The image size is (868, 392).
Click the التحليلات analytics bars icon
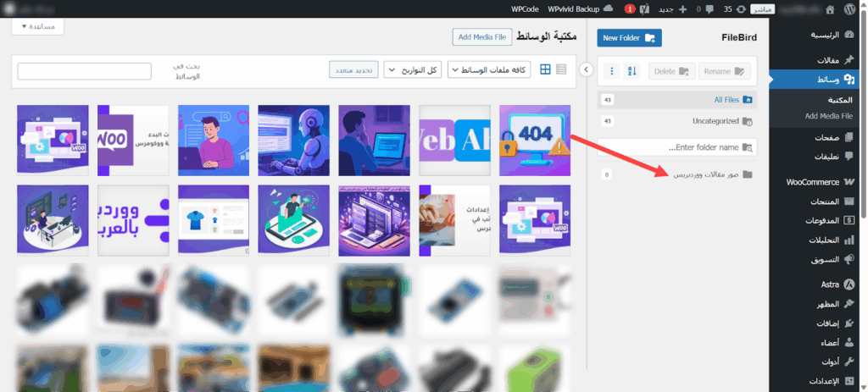point(849,240)
